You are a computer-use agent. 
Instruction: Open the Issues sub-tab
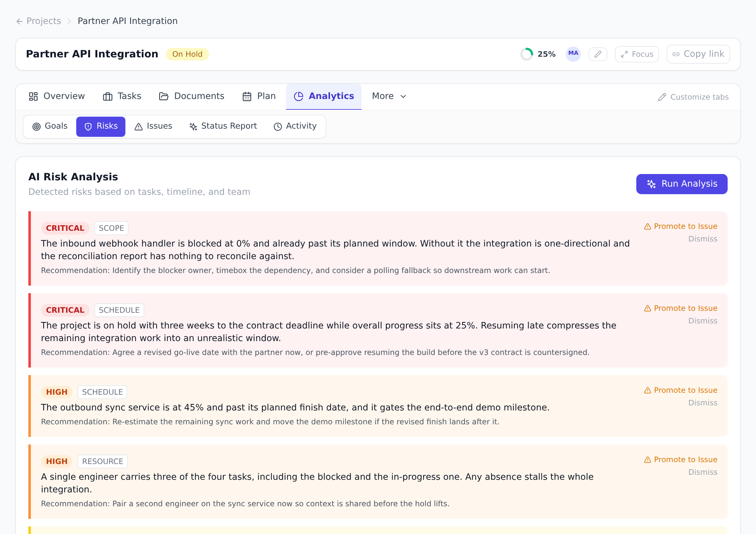click(153, 126)
